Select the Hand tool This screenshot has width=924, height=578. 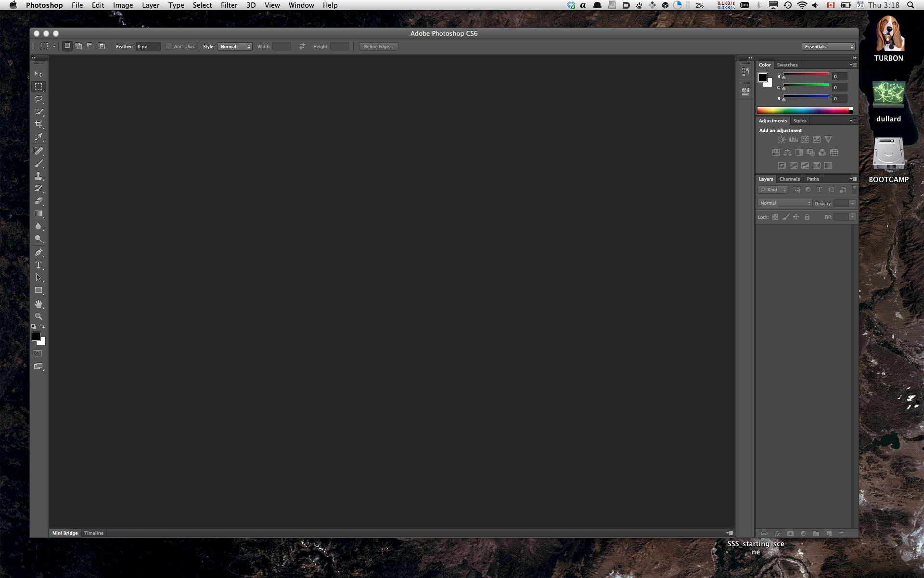(x=38, y=303)
